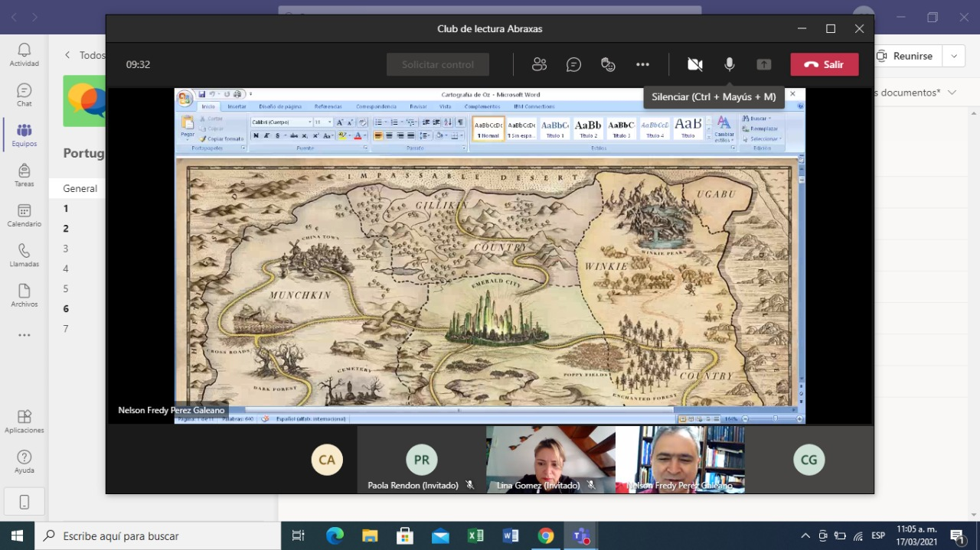Open channel 5 in the team list

point(66,288)
